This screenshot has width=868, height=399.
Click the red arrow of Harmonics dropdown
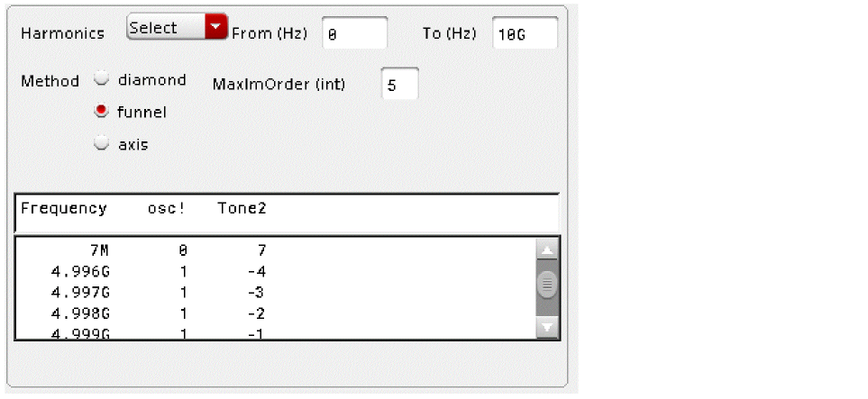(x=215, y=28)
